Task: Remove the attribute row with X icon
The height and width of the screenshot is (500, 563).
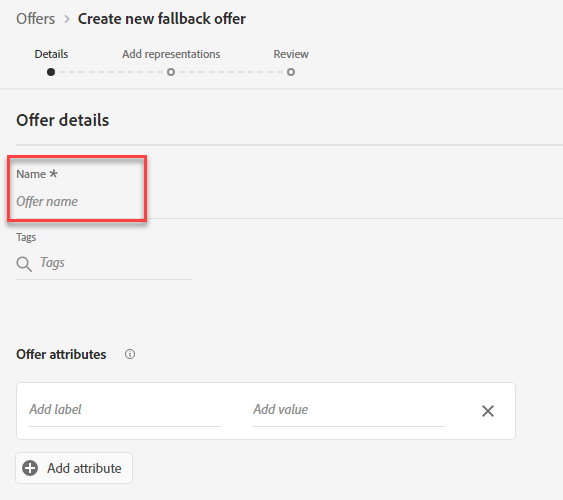Action: tap(488, 411)
